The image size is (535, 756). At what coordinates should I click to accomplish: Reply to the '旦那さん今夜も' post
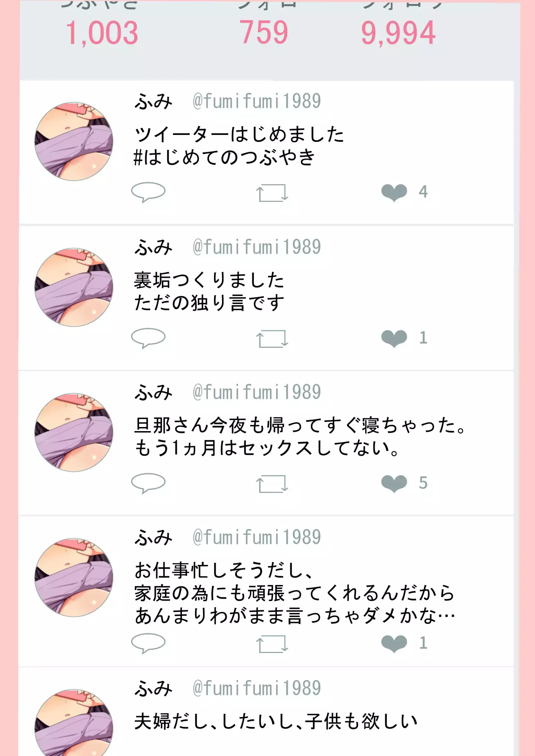point(148,483)
